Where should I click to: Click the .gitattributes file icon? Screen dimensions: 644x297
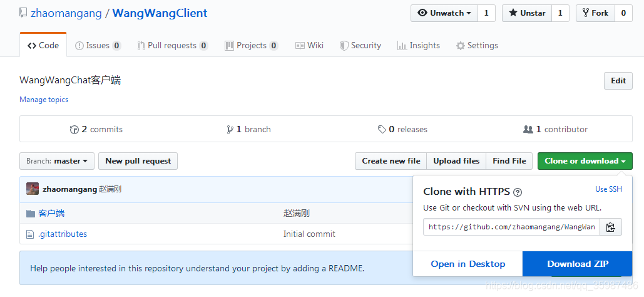coord(30,234)
